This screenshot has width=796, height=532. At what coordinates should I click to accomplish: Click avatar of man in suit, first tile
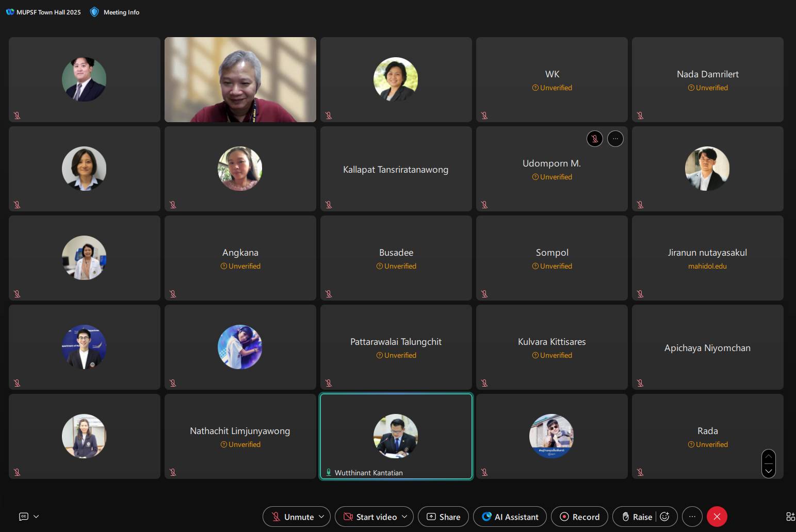tap(84, 79)
